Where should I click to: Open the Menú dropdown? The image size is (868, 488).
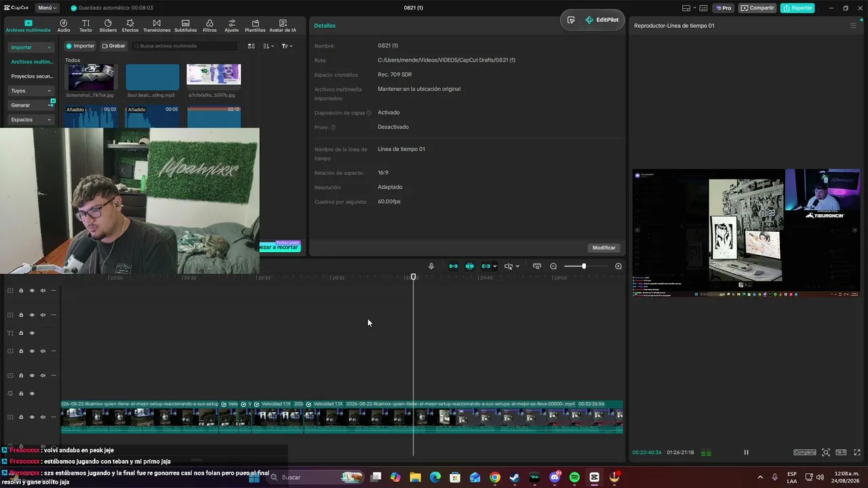(46, 8)
